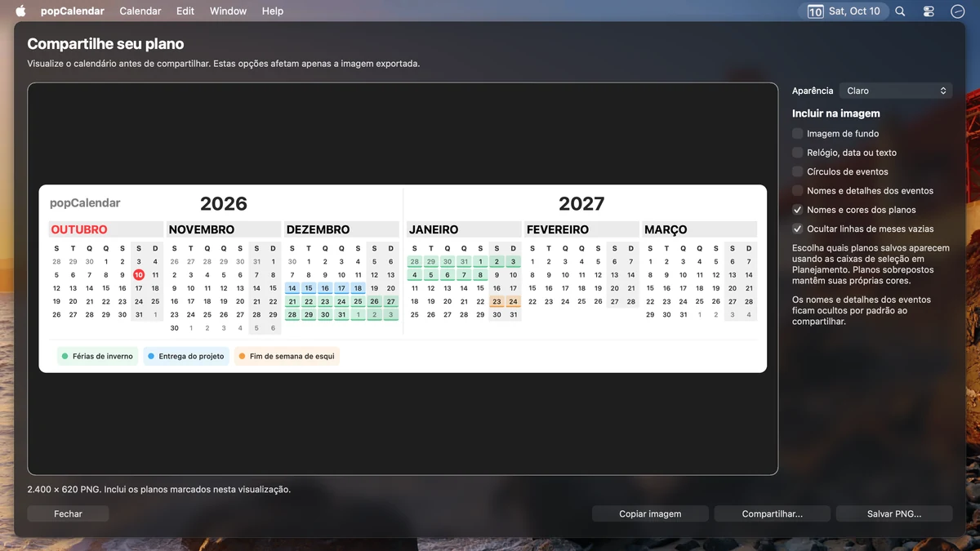The height and width of the screenshot is (551, 980).
Task: Click the popCalendar logo in the preview
Action: pyautogui.click(x=85, y=203)
